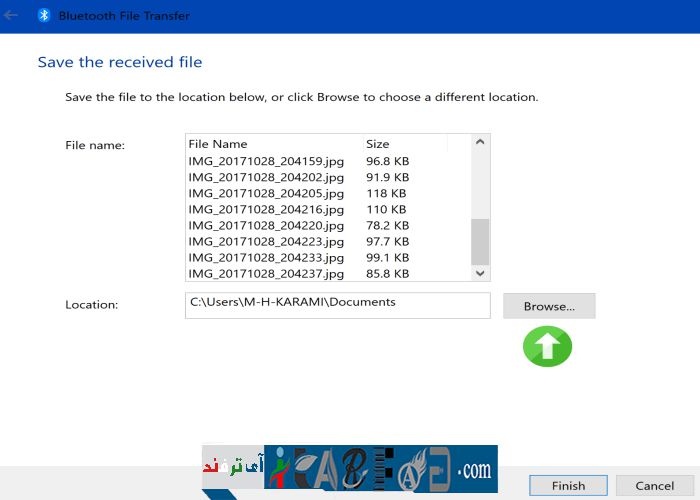This screenshot has width=700, height=500.
Task: Click the green upward arrow icon
Action: [x=547, y=346]
